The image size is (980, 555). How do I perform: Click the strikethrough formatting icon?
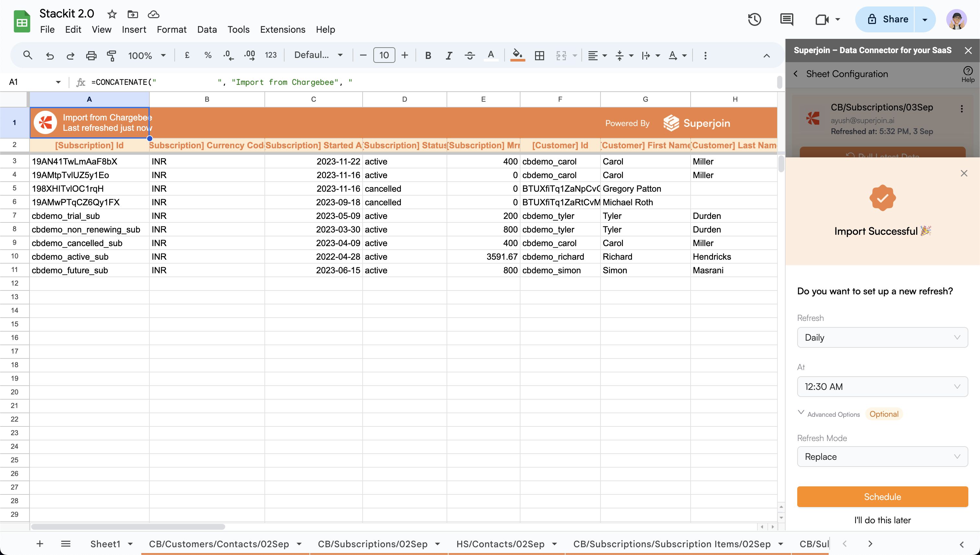point(470,56)
